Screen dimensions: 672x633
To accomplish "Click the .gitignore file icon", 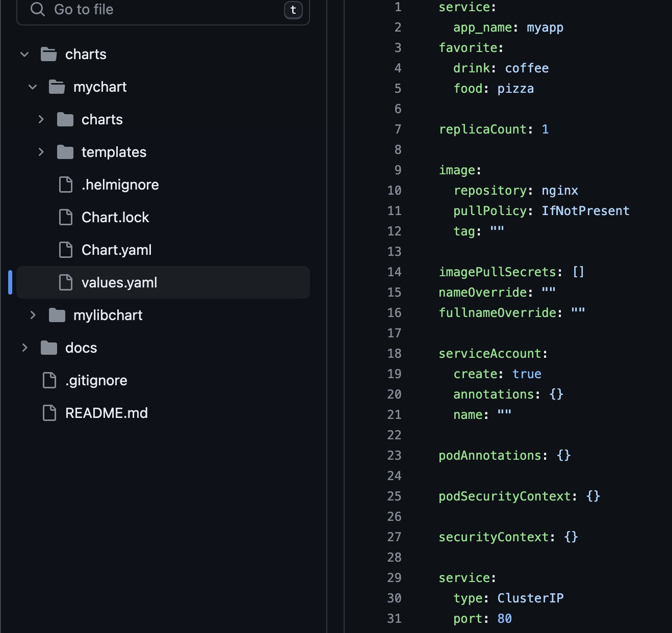I will [x=49, y=380].
